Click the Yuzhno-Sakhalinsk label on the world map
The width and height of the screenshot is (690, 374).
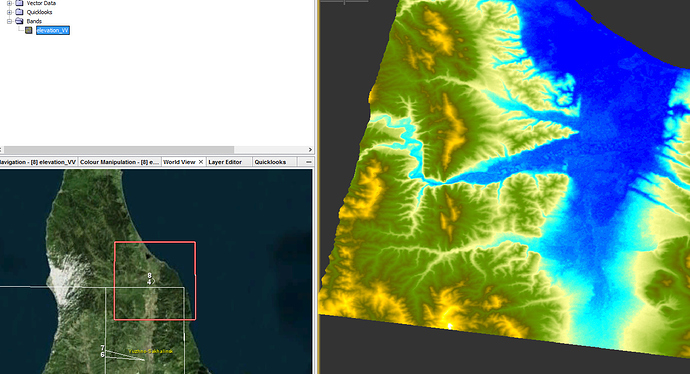point(150,351)
